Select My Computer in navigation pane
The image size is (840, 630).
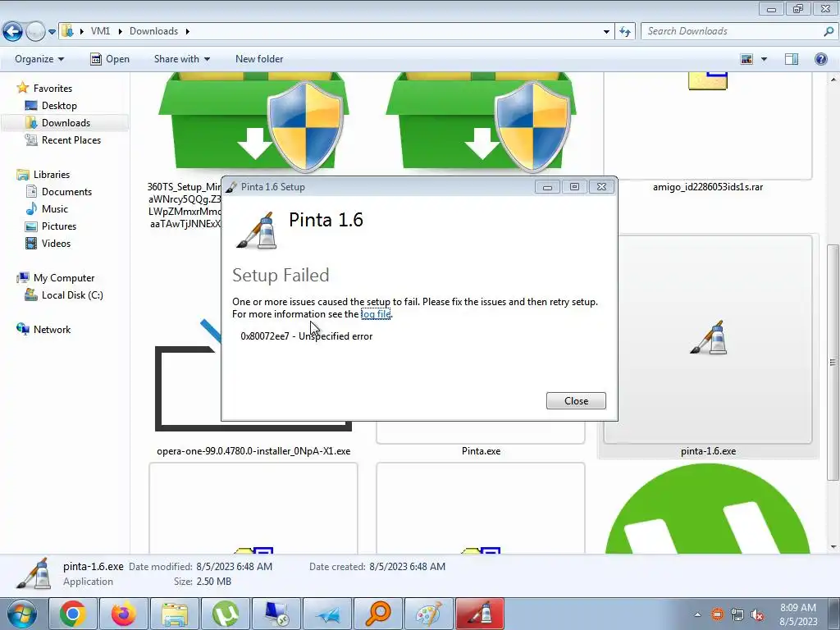click(64, 278)
